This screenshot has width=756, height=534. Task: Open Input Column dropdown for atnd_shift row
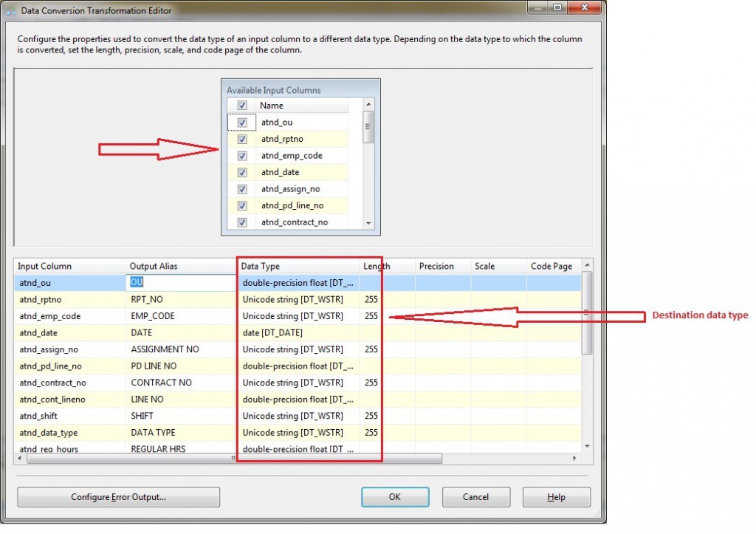pos(70,416)
